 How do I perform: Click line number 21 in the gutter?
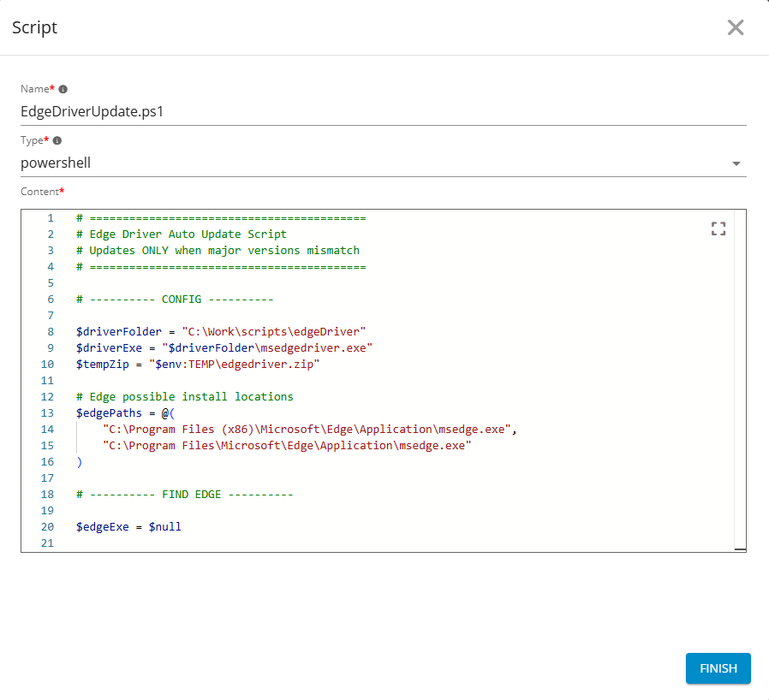pos(47,543)
